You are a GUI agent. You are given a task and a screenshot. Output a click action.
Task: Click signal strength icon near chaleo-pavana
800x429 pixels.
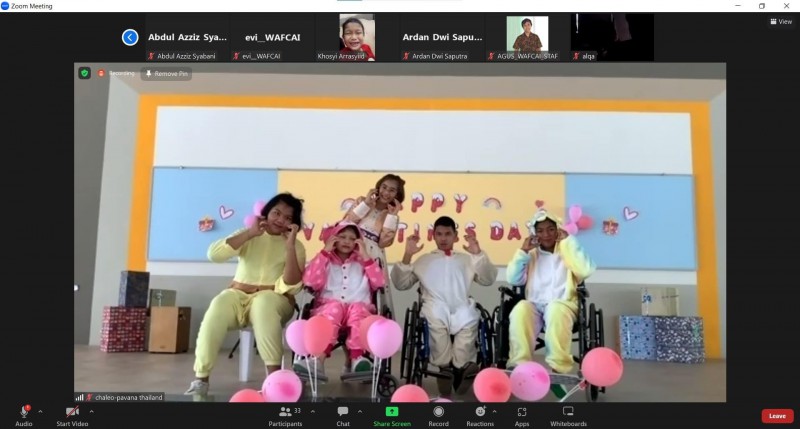click(80, 397)
